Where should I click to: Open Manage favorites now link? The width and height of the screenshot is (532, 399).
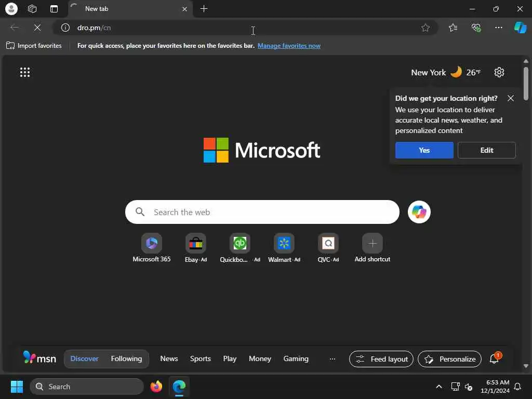pos(289,46)
